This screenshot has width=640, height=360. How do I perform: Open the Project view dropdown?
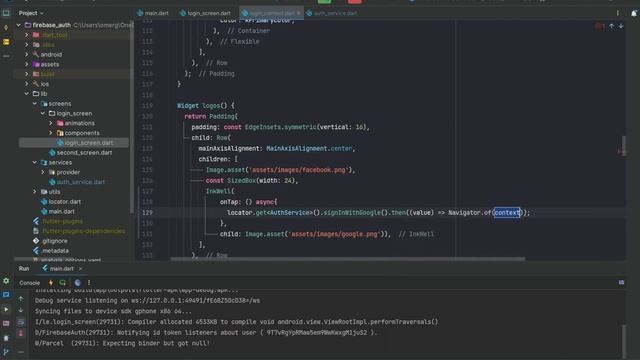point(31,13)
